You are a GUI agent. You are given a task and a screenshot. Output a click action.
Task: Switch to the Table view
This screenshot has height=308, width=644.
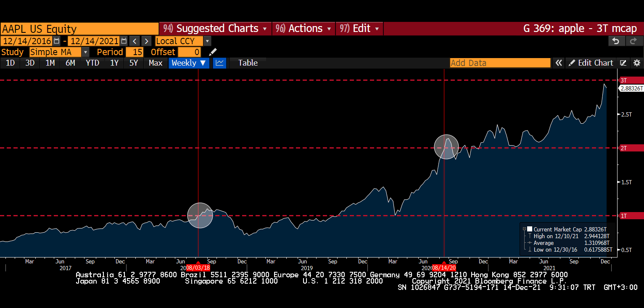248,63
